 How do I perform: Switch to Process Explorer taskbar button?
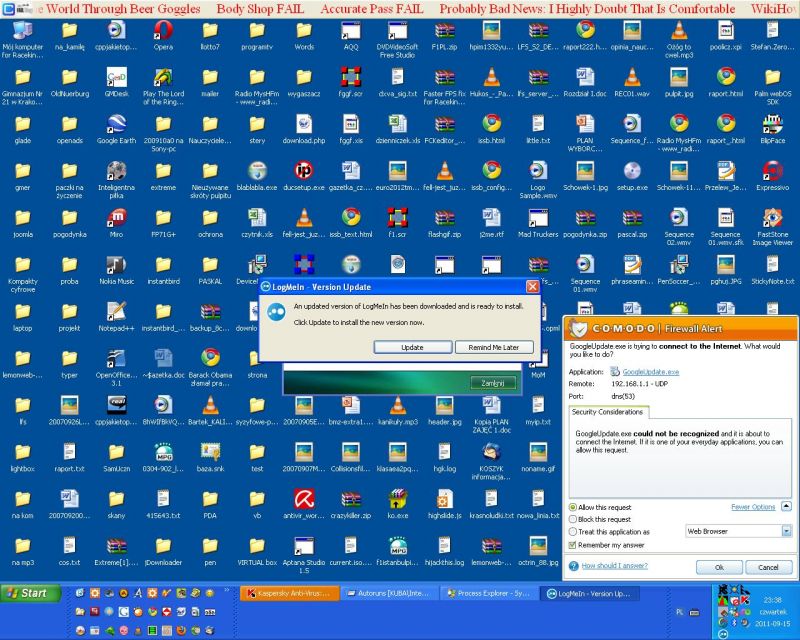(490, 594)
